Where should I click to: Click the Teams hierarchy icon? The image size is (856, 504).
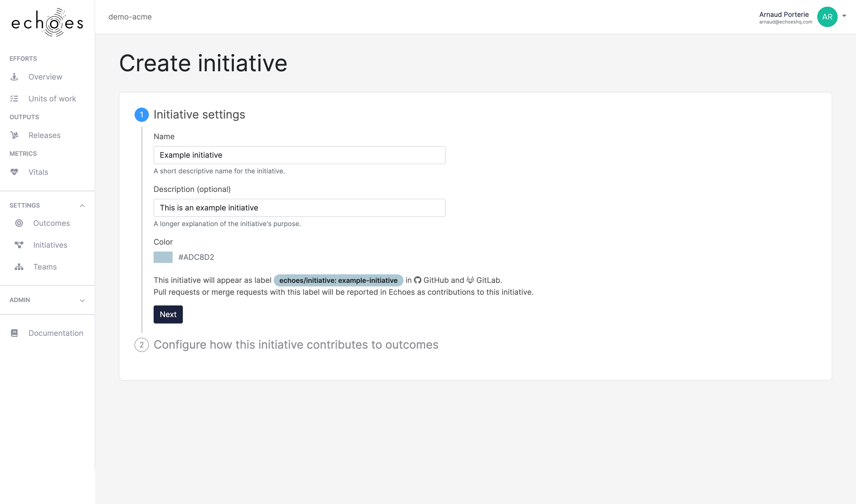pyautogui.click(x=19, y=267)
